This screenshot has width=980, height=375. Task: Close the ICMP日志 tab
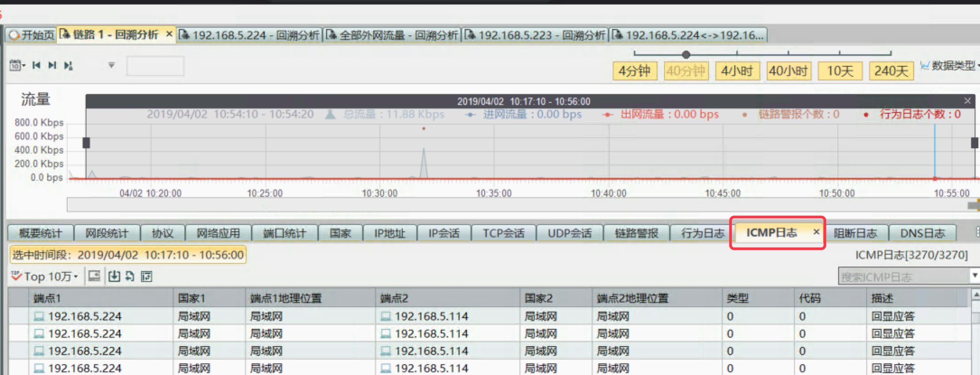(x=816, y=232)
